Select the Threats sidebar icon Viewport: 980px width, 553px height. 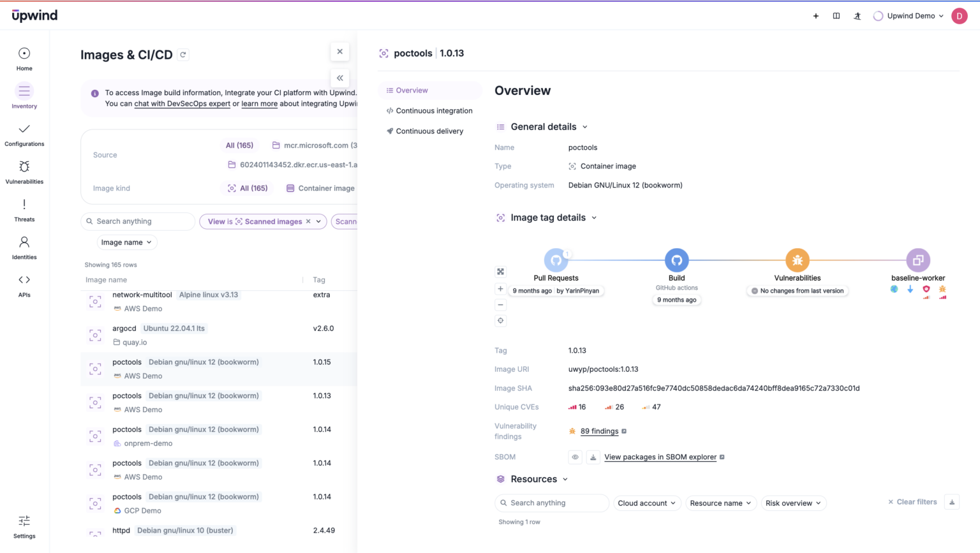click(24, 210)
